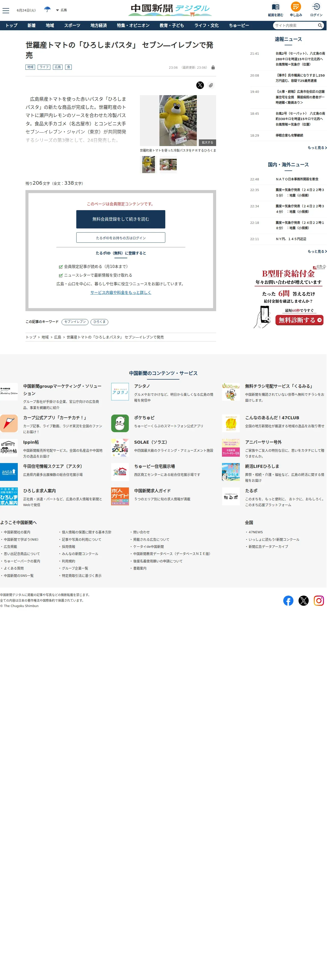Select the pasta package thumbnail

pos(168,165)
